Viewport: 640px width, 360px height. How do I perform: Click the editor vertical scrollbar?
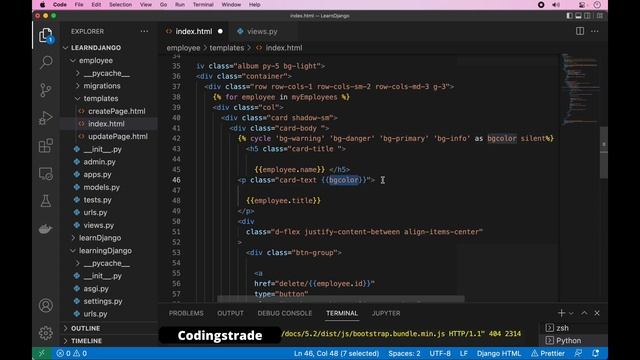pos(604,153)
